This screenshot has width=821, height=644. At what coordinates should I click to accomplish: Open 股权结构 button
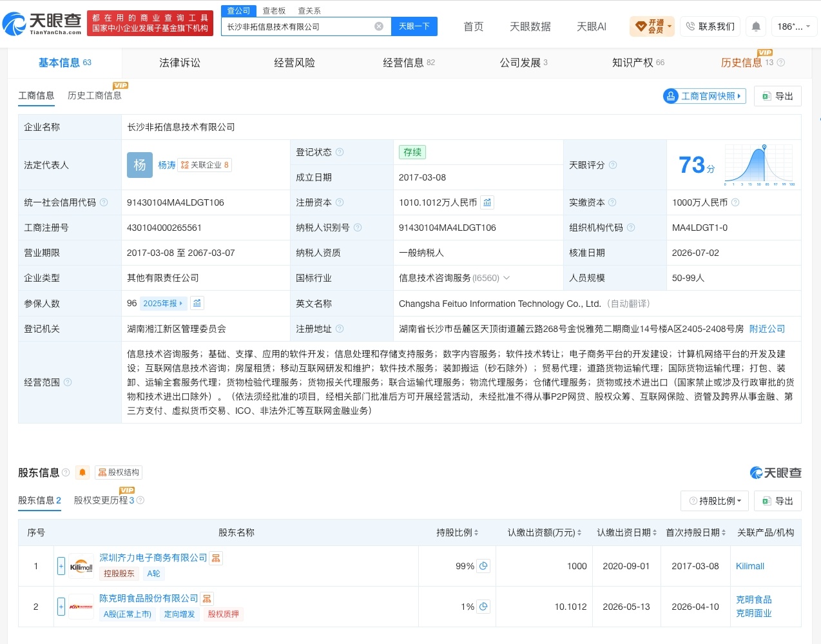pos(119,473)
